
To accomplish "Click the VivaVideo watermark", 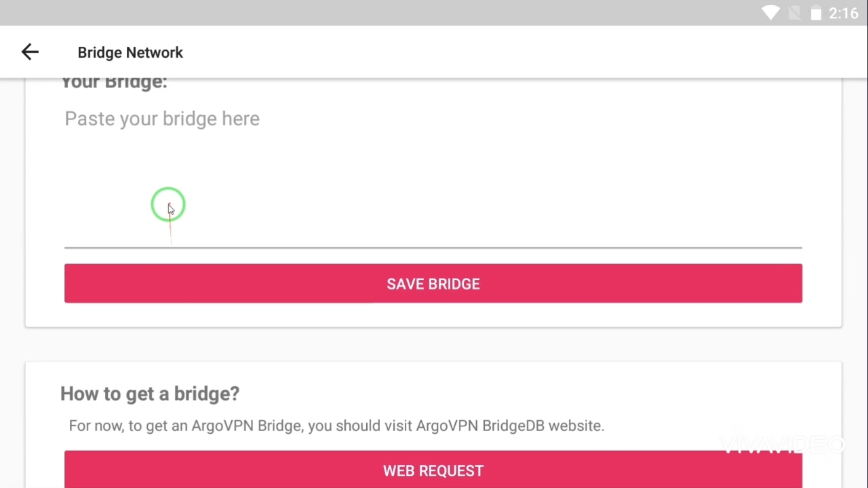I will (782, 445).
